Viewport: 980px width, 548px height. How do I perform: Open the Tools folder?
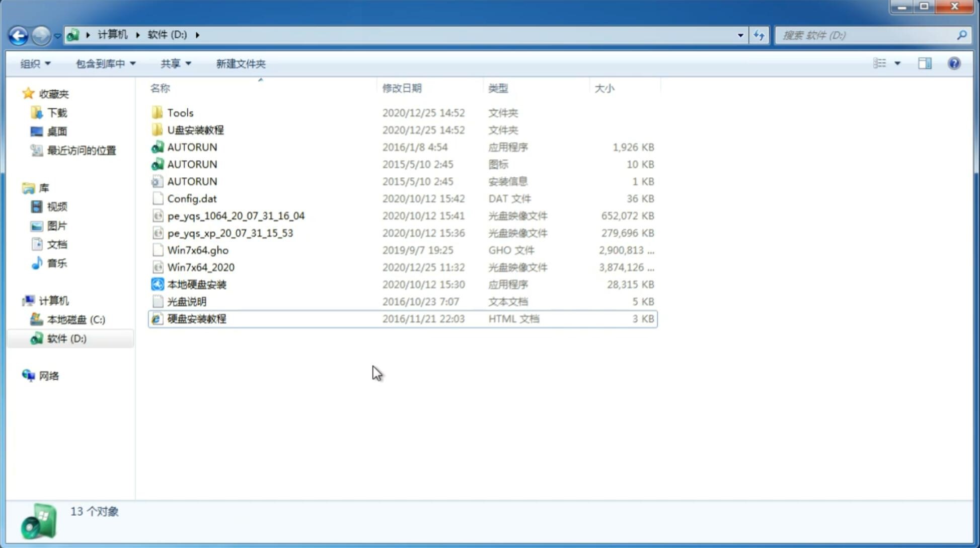(x=180, y=112)
